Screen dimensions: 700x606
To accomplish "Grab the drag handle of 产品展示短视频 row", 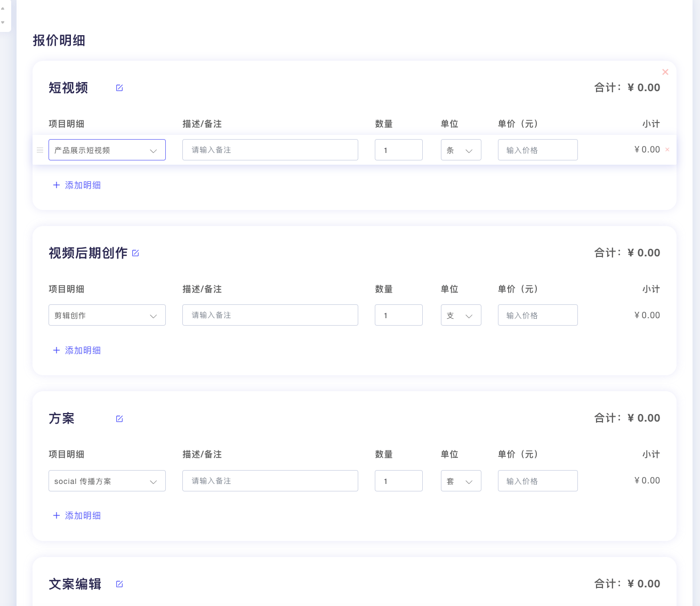I will [x=40, y=150].
